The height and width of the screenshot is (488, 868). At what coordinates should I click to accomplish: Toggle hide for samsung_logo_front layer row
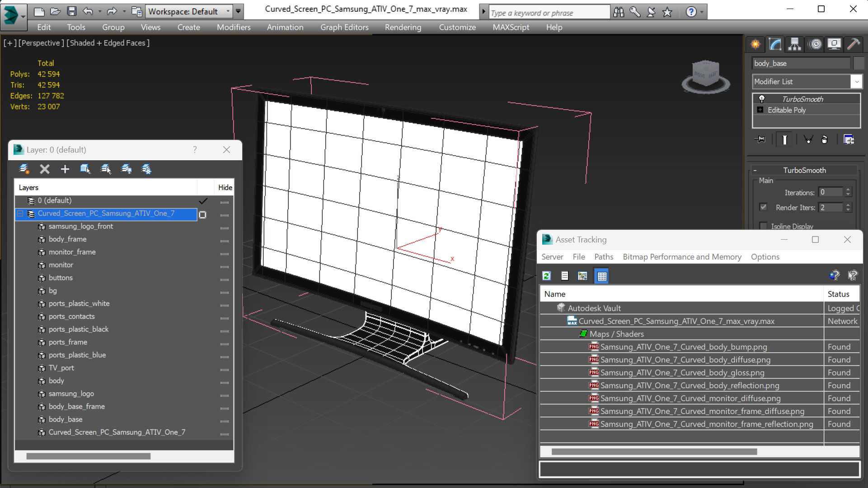coord(224,228)
